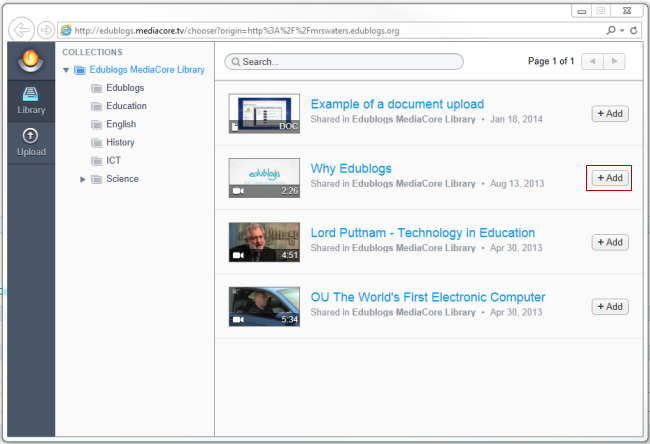Click the URL address bar text

[237, 31]
